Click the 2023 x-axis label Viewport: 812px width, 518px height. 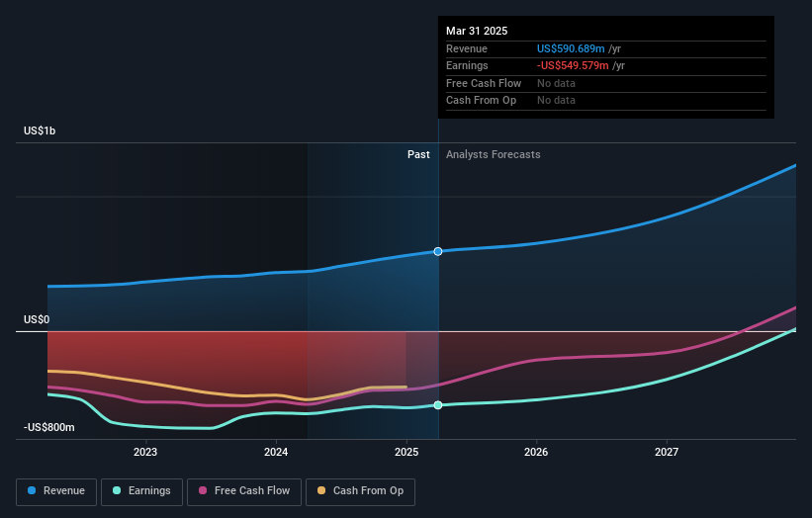pos(145,452)
